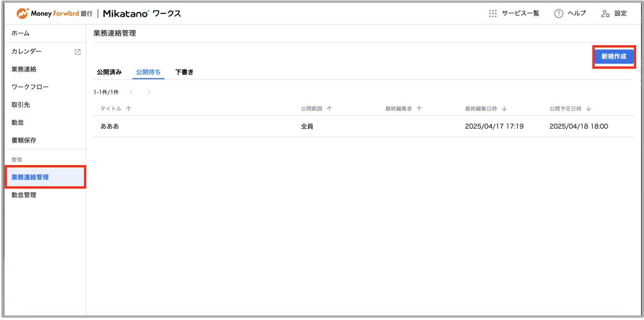Click external link icon next to カレンダー

click(78, 52)
